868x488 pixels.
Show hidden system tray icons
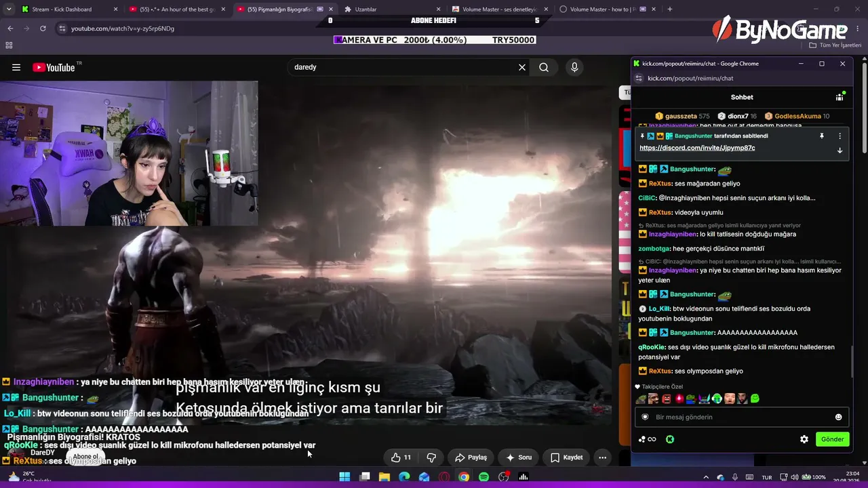[x=706, y=477]
